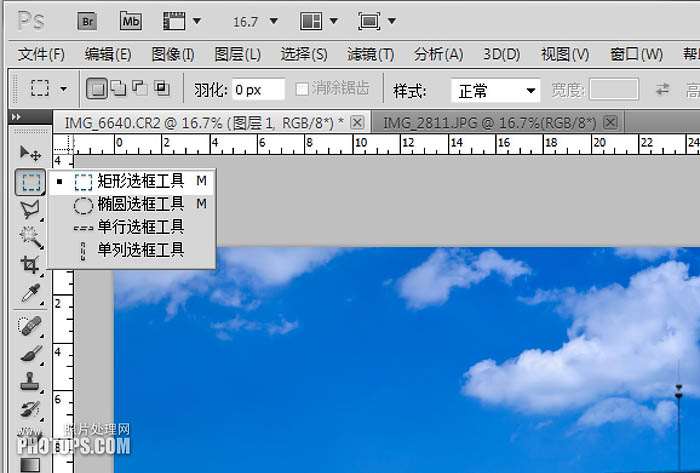Viewport: 700px width, 473px height.
Task: Open the 分析(A) menu
Action: click(x=438, y=54)
